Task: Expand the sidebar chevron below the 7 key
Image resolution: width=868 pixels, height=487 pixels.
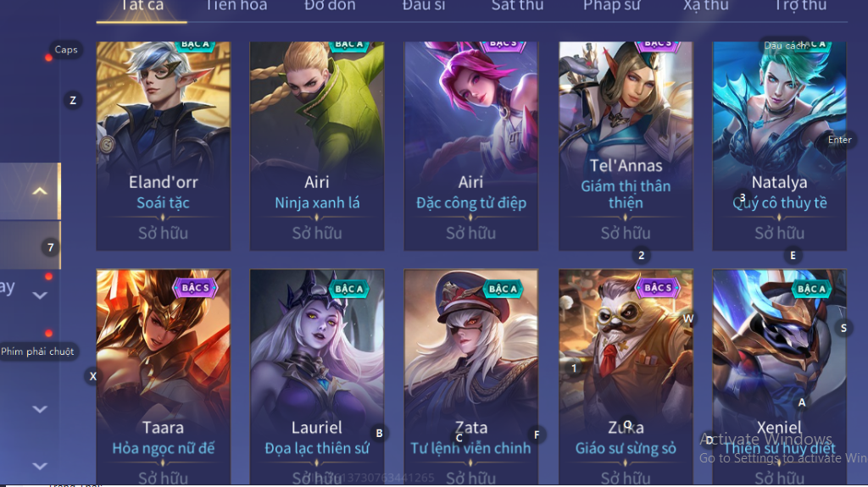Action: (x=39, y=296)
